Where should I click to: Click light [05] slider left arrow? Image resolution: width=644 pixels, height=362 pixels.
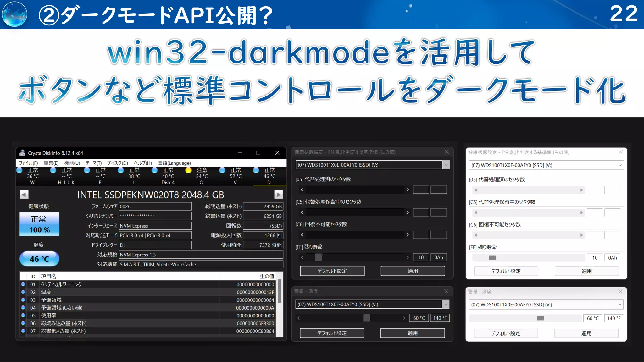click(476, 190)
